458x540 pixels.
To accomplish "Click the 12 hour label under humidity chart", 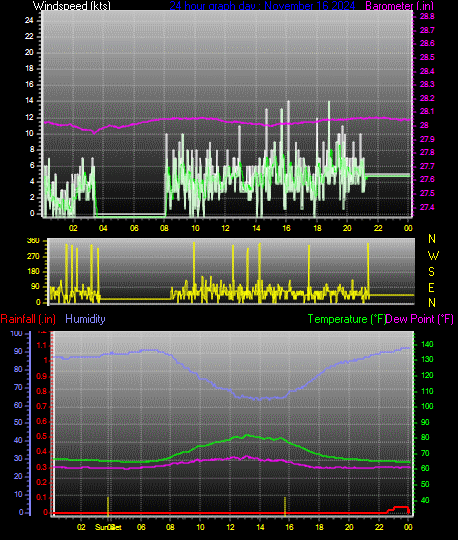I will click(x=230, y=527).
